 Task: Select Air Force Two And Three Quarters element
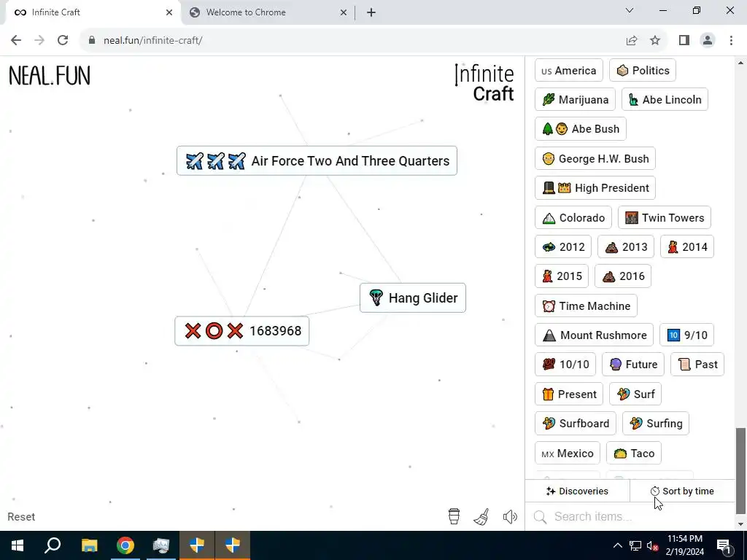(x=317, y=161)
